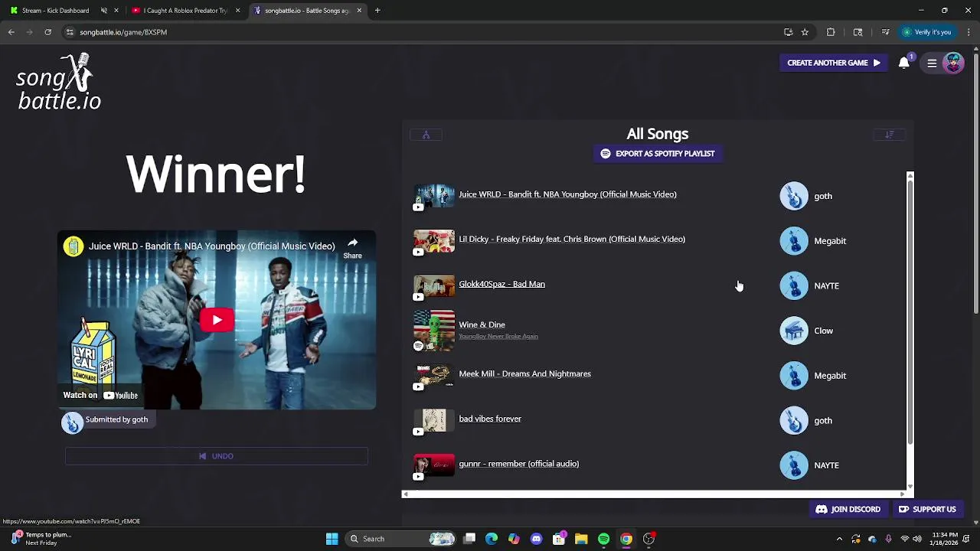Open Glokk40Spaz - Bad Man link
The height and width of the screenshot is (551, 980).
(501, 284)
